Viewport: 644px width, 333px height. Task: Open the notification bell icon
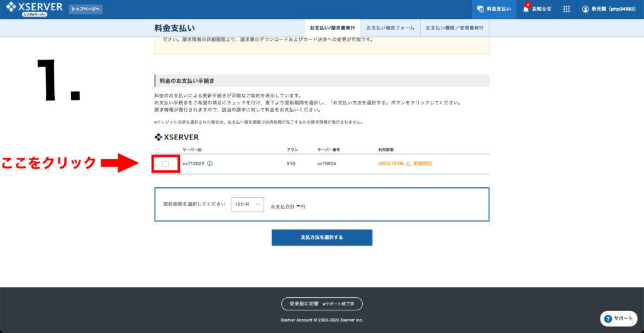526,9
